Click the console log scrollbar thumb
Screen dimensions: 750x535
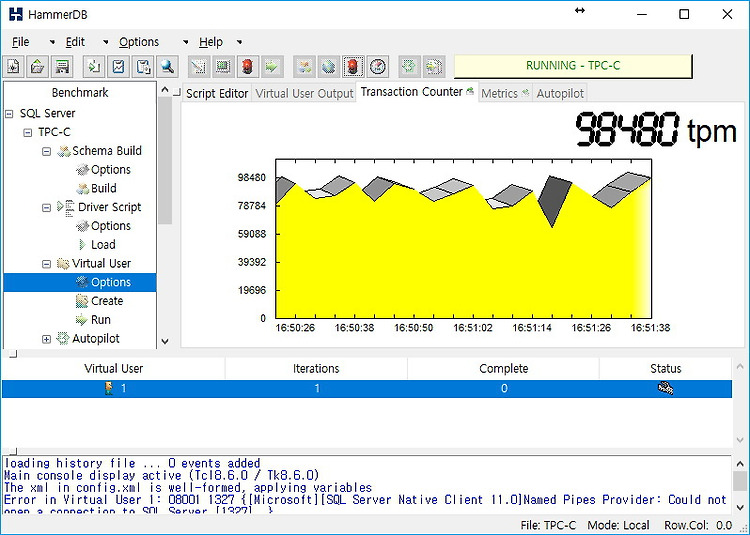point(740,481)
